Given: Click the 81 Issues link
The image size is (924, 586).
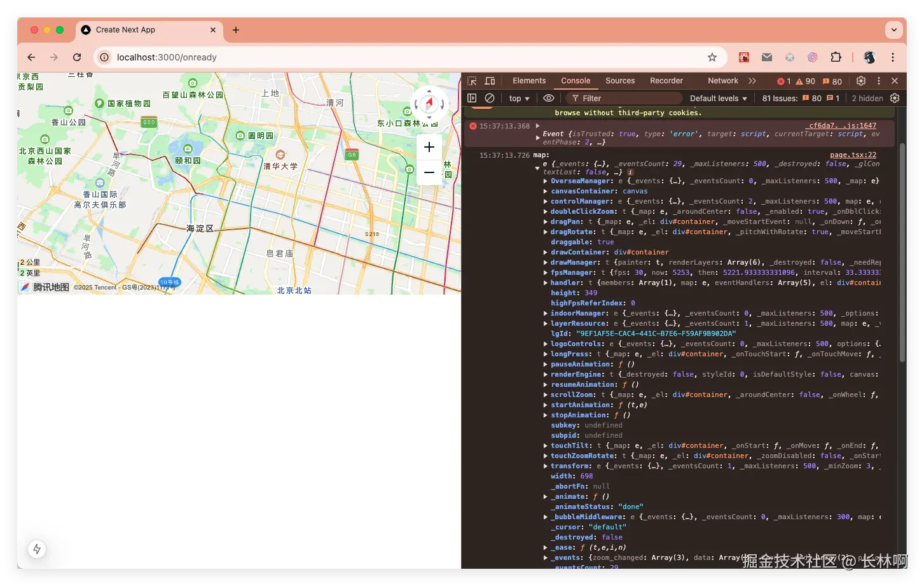Looking at the screenshot, I should point(801,99).
